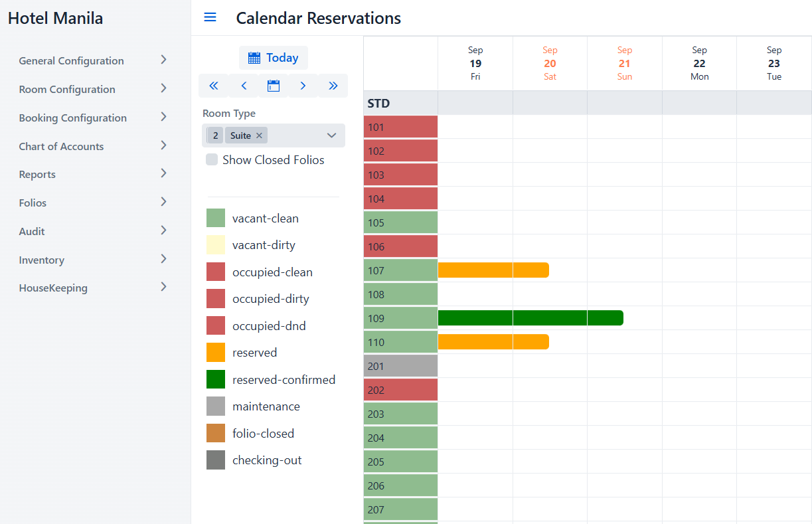Expand the Reports menu

93,175
